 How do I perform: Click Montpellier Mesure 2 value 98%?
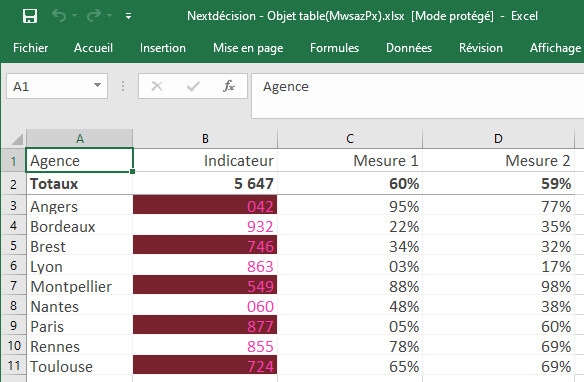[x=498, y=286]
